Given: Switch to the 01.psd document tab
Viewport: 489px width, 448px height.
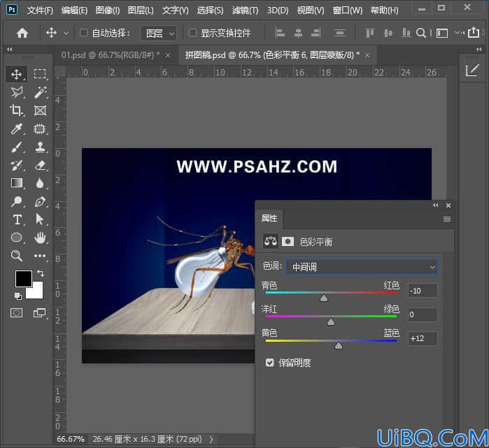Looking at the screenshot, I should coord(111,55).
